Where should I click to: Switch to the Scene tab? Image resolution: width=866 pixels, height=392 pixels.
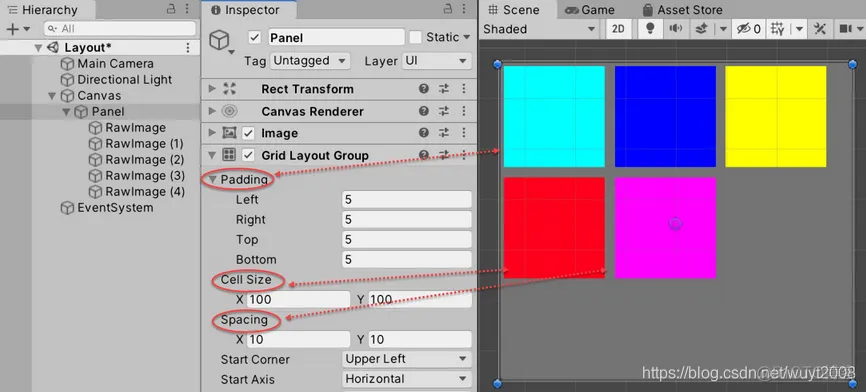[517, 10]
